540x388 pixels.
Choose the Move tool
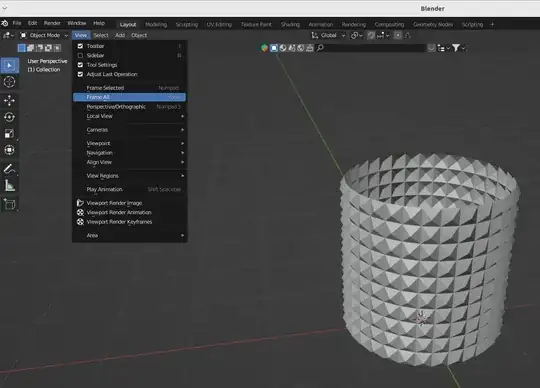click(x=10, y=101)
